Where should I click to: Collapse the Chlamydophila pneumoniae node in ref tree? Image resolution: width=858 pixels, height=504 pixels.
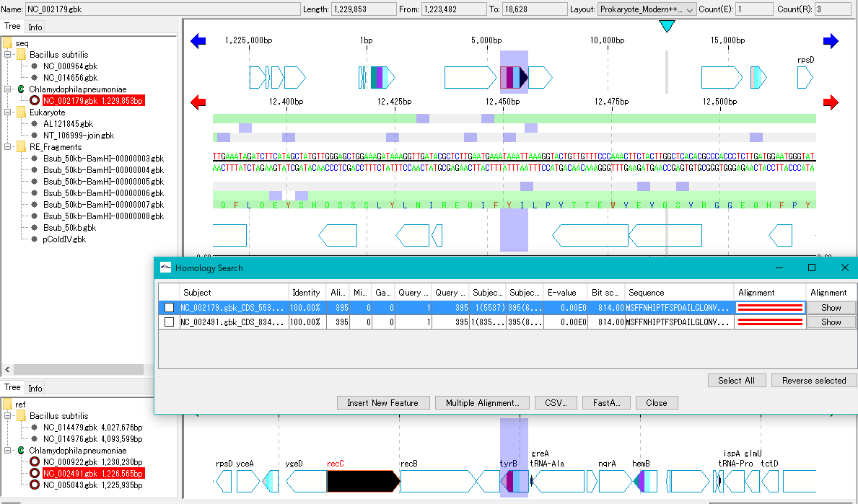tap(8, 451)
